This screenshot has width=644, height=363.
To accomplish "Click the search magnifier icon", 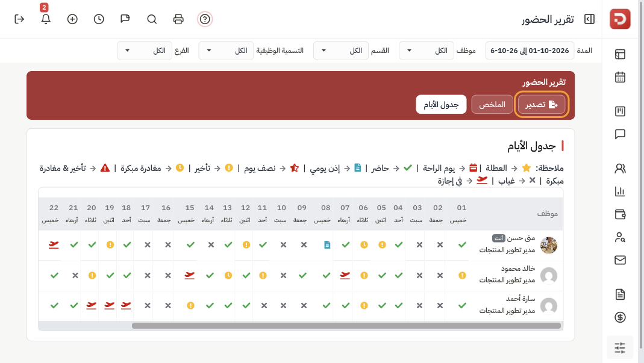I will click(x=152, y=19).
